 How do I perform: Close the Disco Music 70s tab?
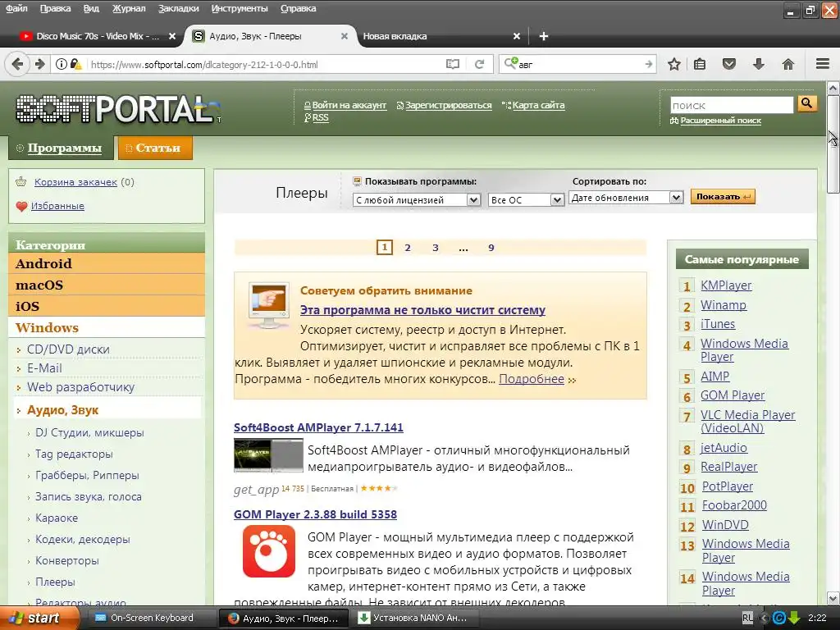(x=172, y=36)
